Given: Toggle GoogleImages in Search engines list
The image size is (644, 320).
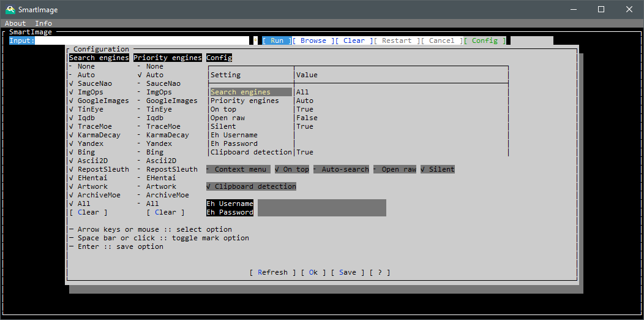Looking at the screenshot, I should (x=99, y=101).
